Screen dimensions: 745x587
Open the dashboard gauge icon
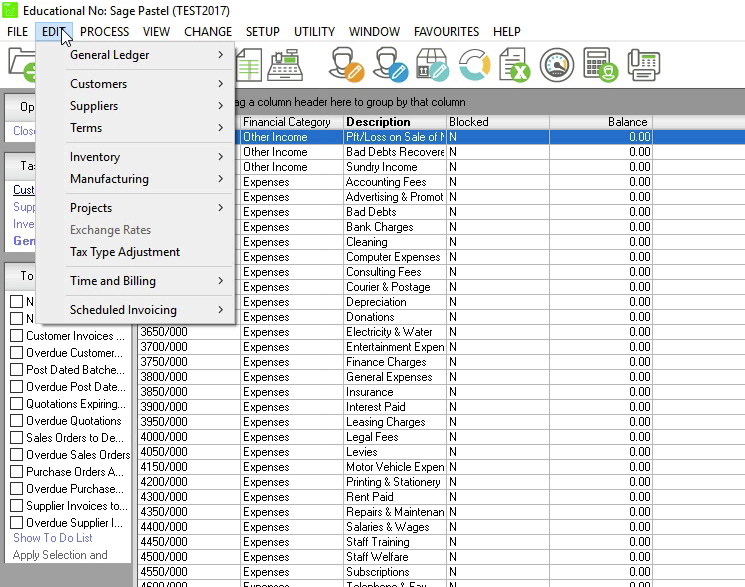click(x=557, y=65)
